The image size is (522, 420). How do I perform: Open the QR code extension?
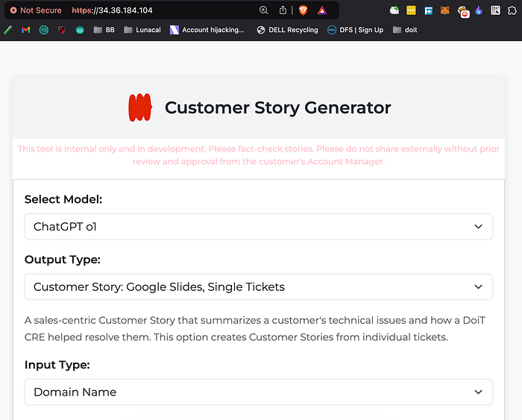click(x=495, y=10)
